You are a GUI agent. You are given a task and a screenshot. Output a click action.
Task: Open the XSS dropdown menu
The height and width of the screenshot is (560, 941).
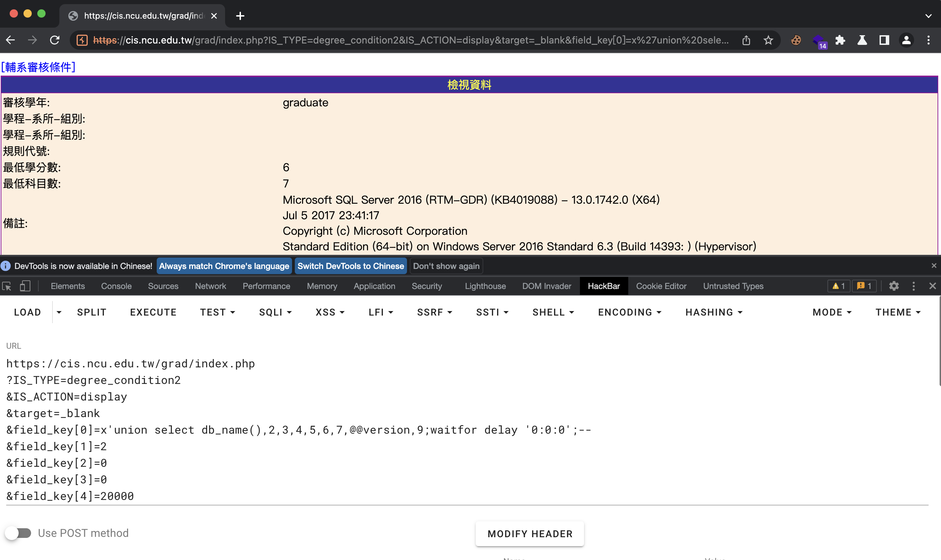(330, 312)
